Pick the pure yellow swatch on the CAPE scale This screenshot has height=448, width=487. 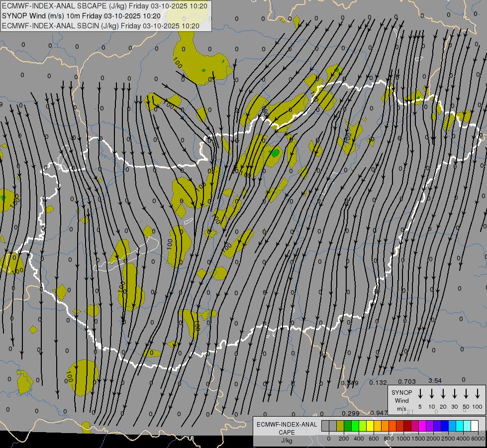pos(370,426)
